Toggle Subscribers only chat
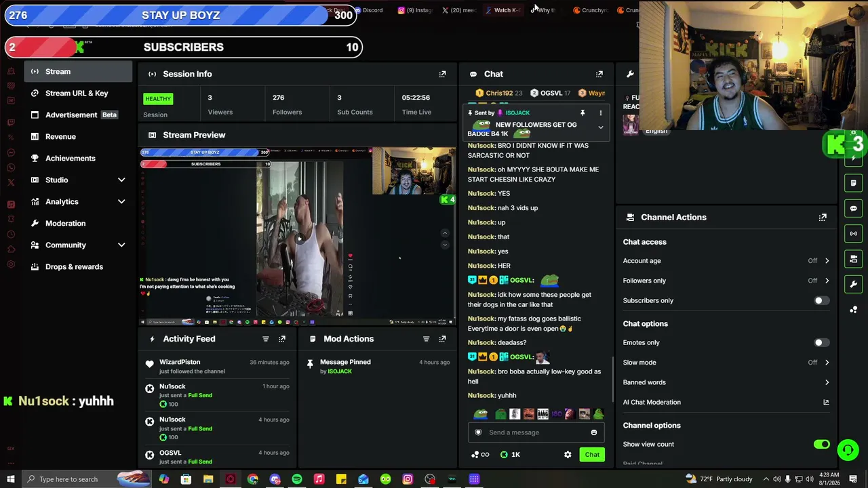This screenshot has width=868, height=488. tap(821, 301)
